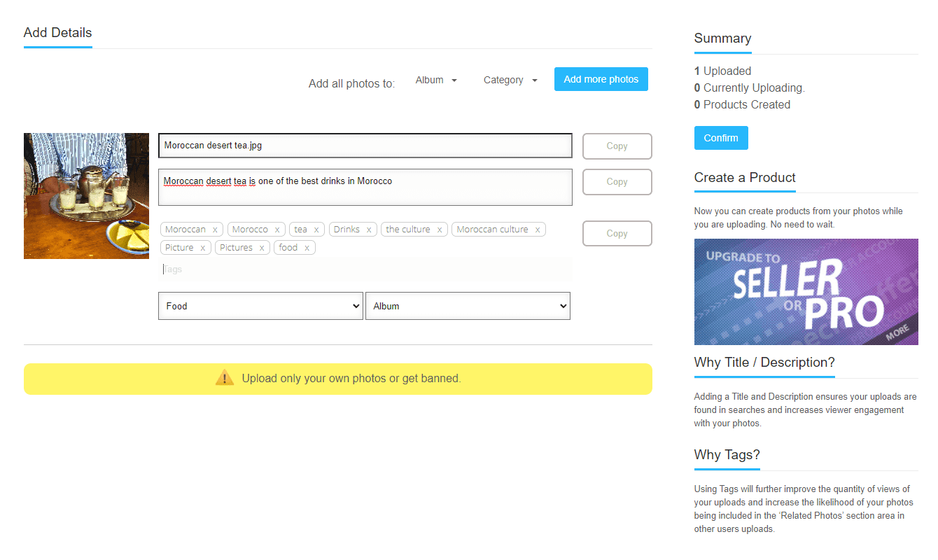938x560 pixels.
Task: Click the Tags input field
Action: pos(364,269)
